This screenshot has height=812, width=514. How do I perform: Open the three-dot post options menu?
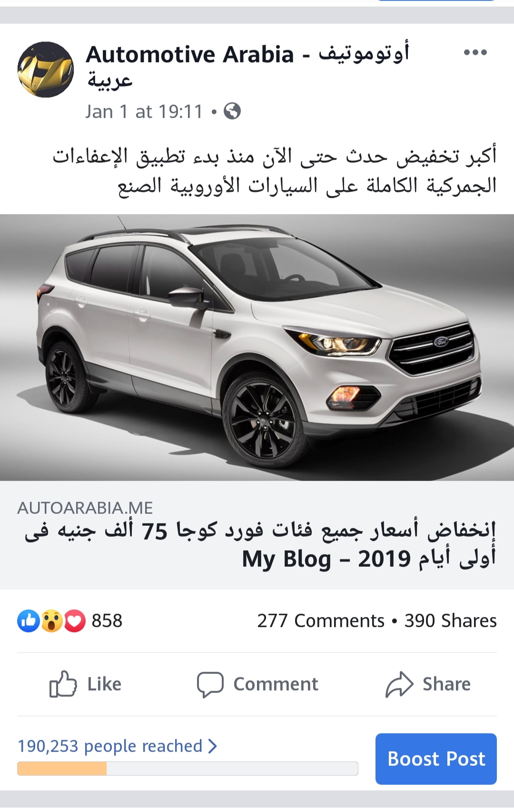click(x=475, y=52)
